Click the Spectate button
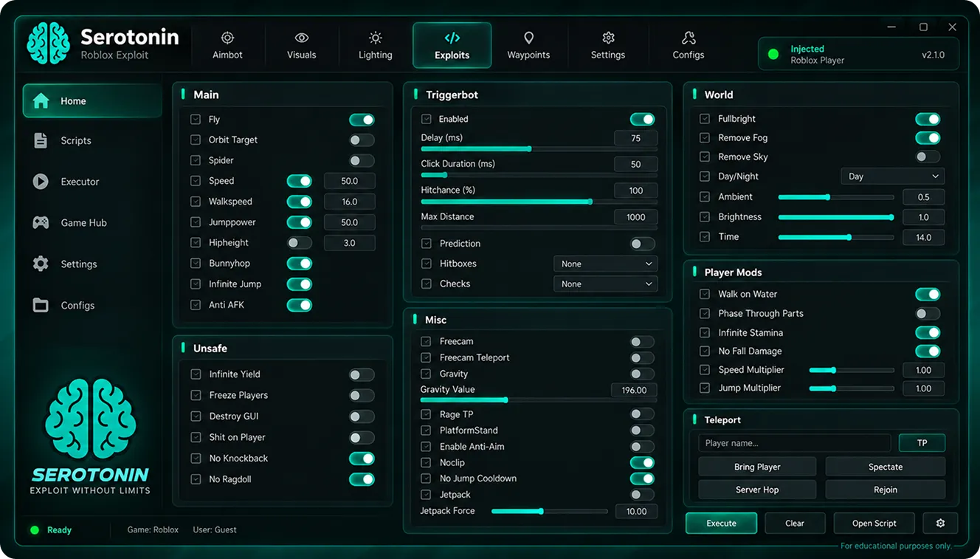The height and width of the screenshot is (559, 980). tap(886, 467)
